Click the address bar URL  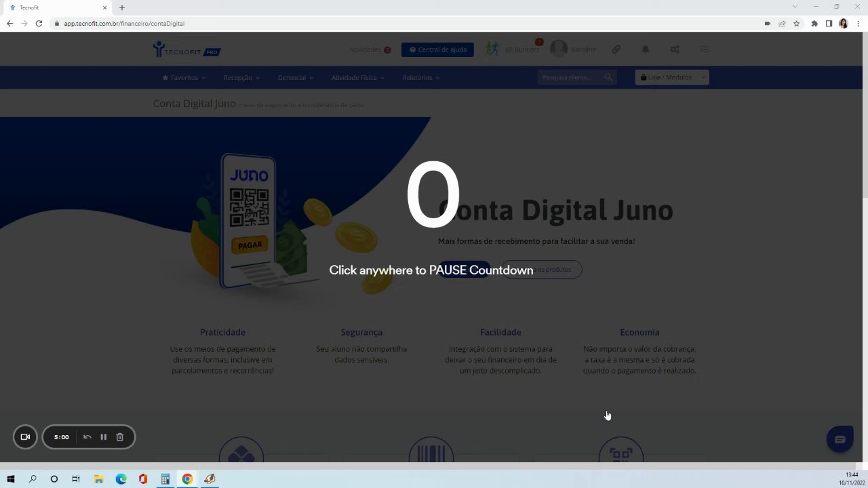[124, 24]
